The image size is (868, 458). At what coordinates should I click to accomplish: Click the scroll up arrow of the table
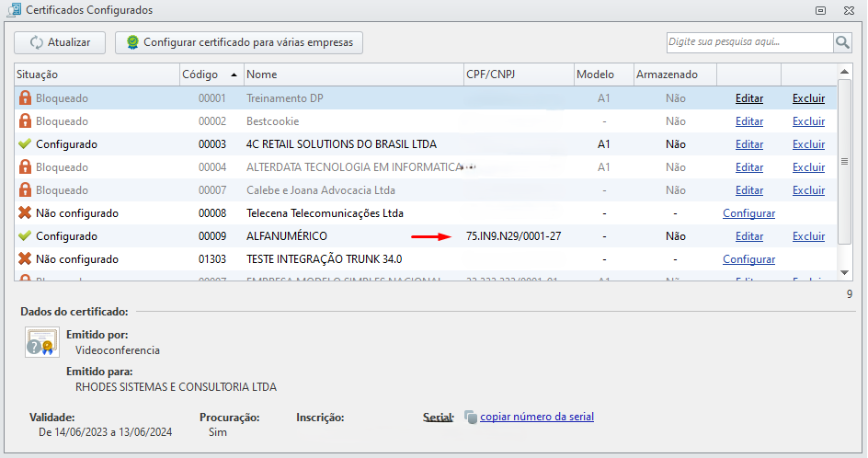844,72
